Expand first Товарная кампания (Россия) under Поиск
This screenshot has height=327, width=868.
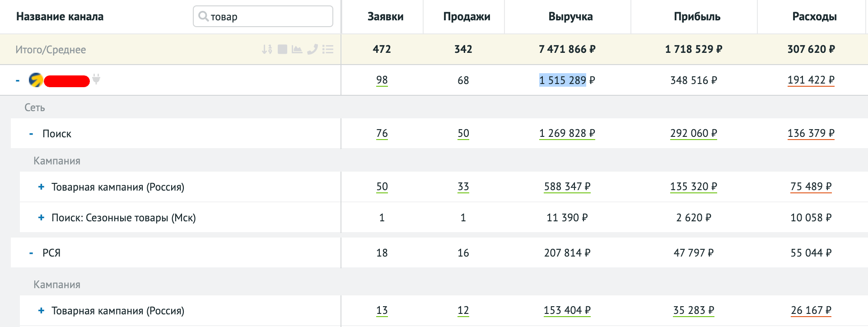click(x=41, y=187)
